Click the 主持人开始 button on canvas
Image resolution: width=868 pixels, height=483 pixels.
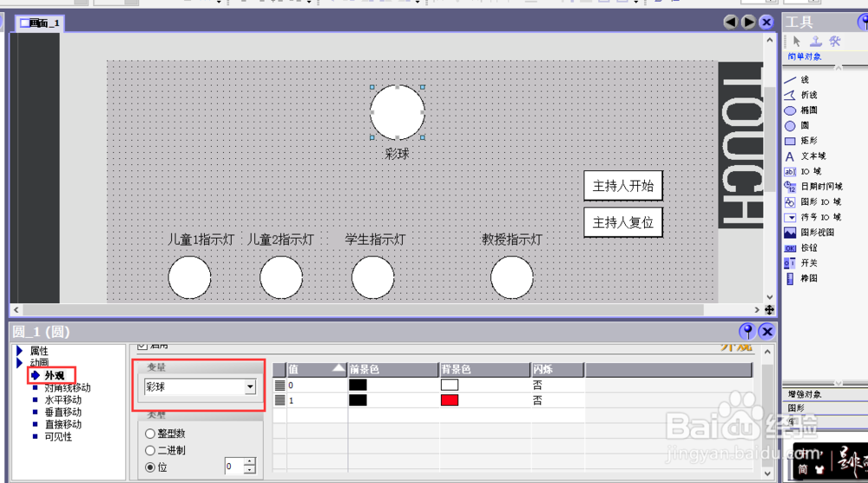(x=623, y=186)
